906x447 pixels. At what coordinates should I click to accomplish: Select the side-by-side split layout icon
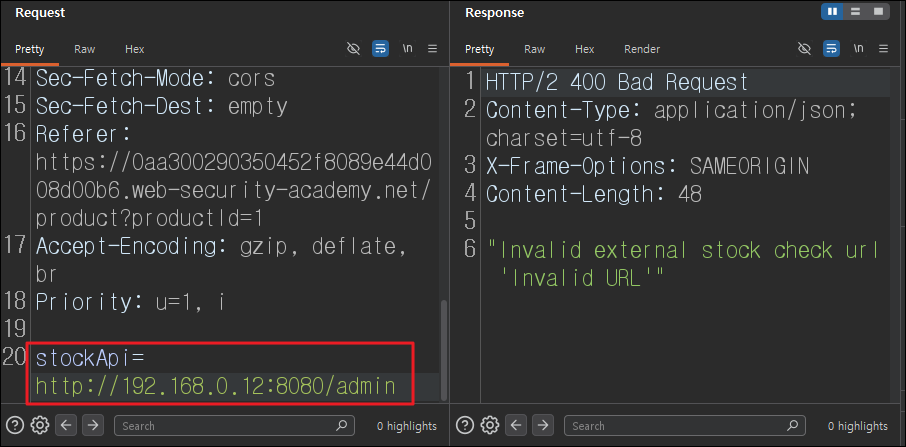[832, 12]
